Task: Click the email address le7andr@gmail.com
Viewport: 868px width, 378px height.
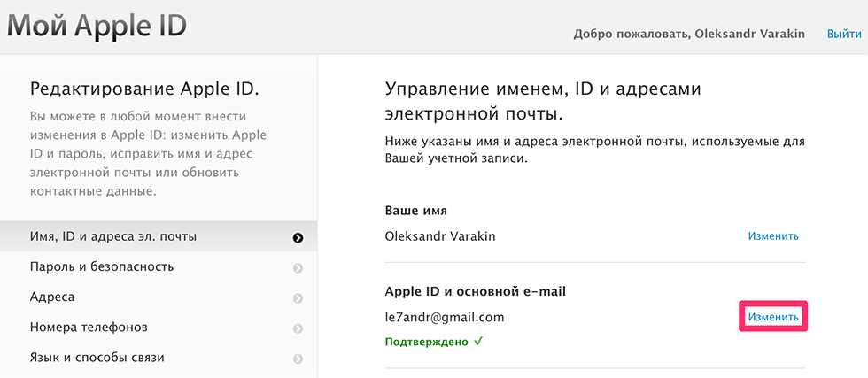Action: point(445,317)
